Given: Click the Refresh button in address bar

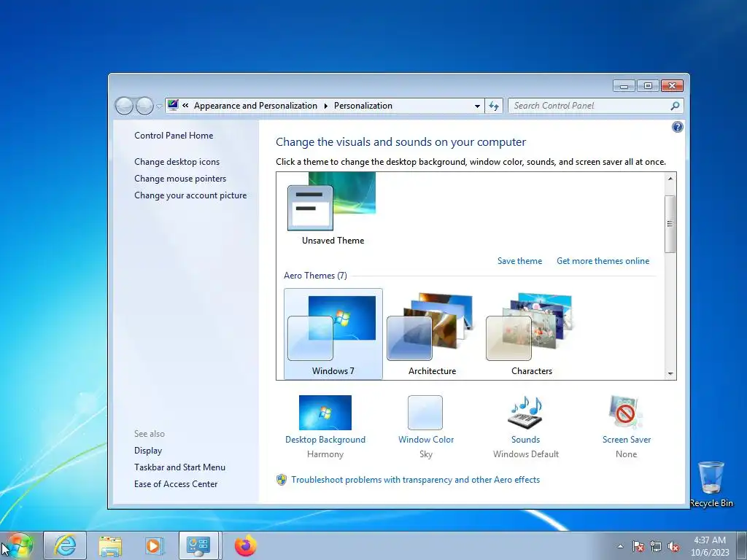Looking at the screenshot, I should (x=494, y=106).
